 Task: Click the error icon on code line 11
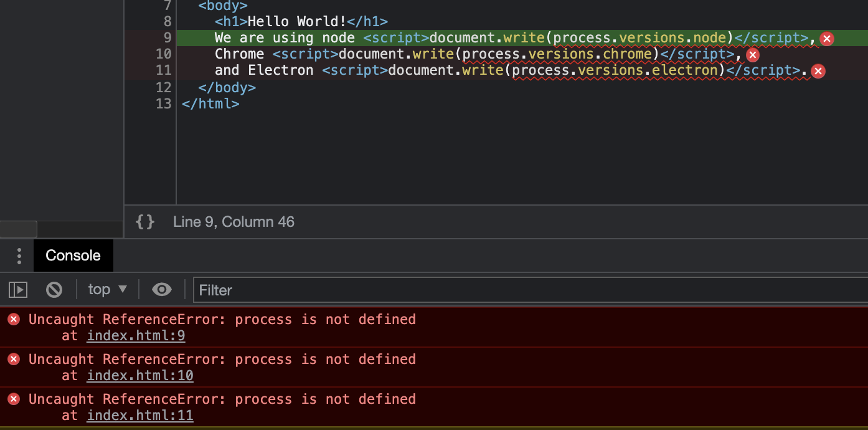pyautogui.click(x=818, y=71)
